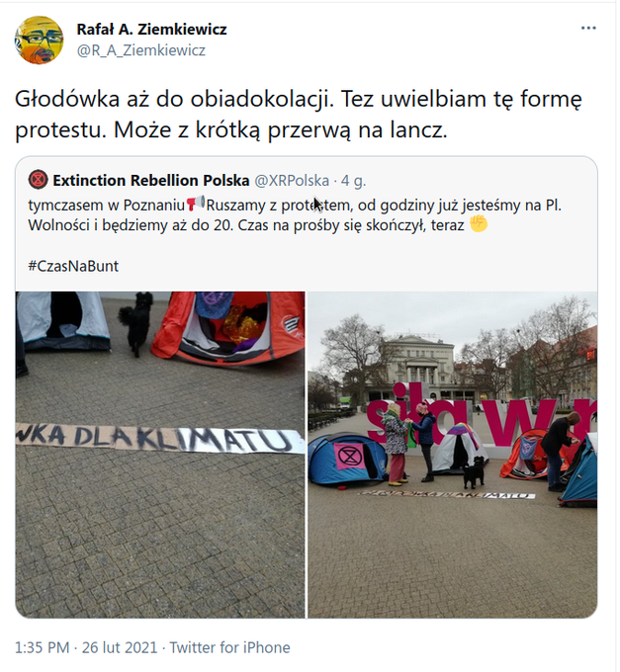This screenshot has width=620, height=672.
Task: View the right photo showing tents in the square
Action: [452, 455]
